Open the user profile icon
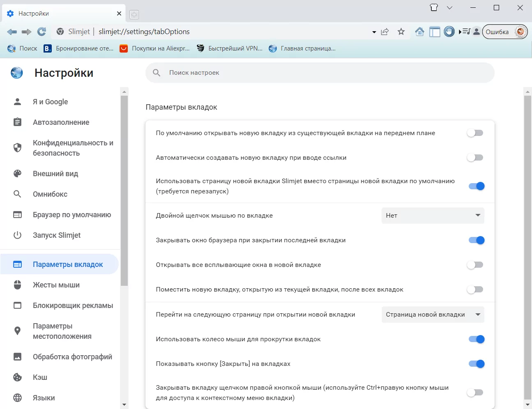Screen dimensions: 532x409 pyautogui.click(x=476, y=32)
